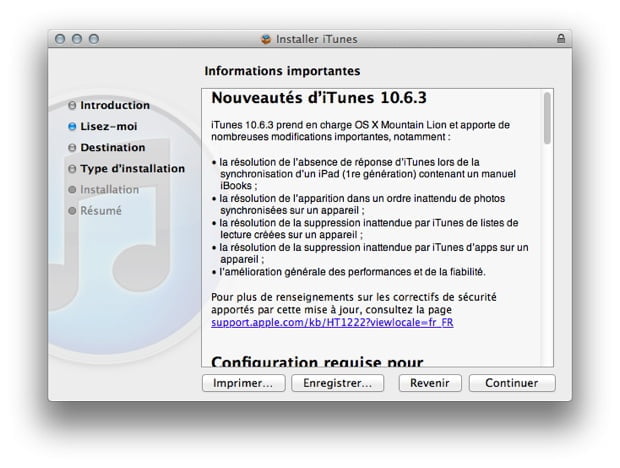Click the vertical scrollbar thumb in the text pane
The height and width of the screenshot is (468, 620).
[x=547, y=118]
